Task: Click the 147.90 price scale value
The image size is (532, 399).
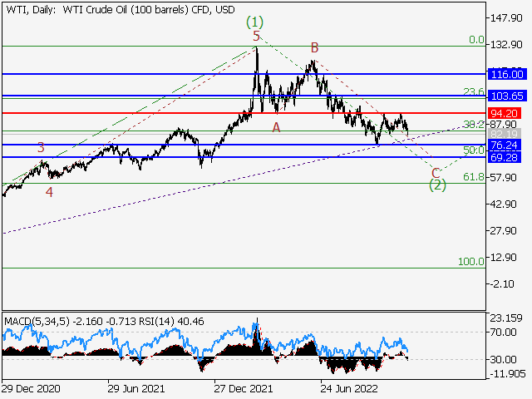Action: [x=506, y=18]
